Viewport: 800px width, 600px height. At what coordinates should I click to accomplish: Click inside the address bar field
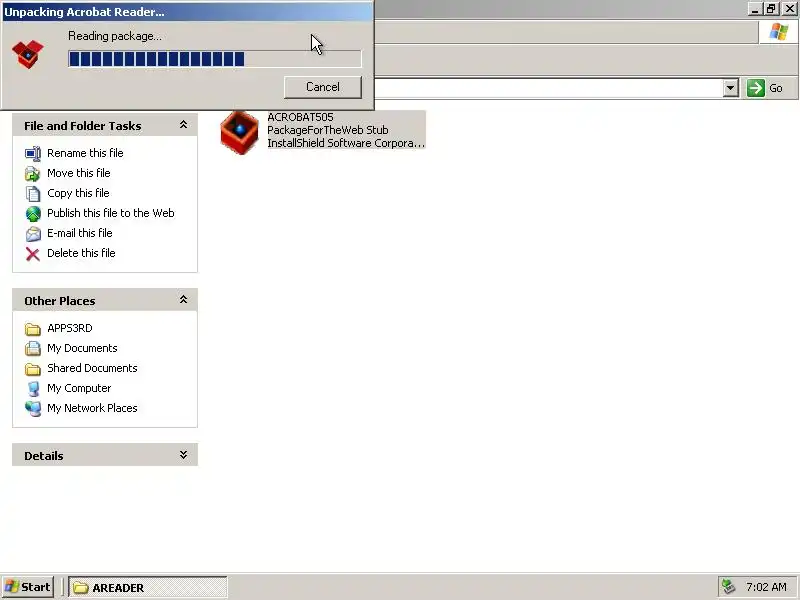(x=548, y=88)
